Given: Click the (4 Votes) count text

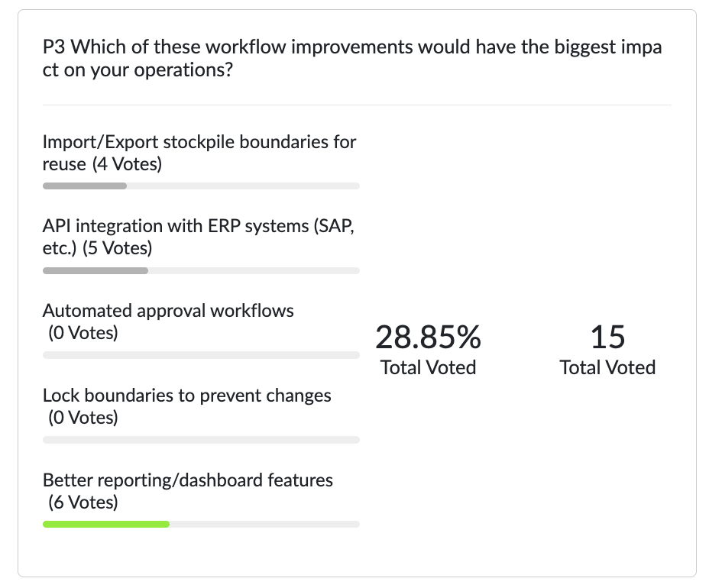Looking at the screenshot, I should 127,164.
